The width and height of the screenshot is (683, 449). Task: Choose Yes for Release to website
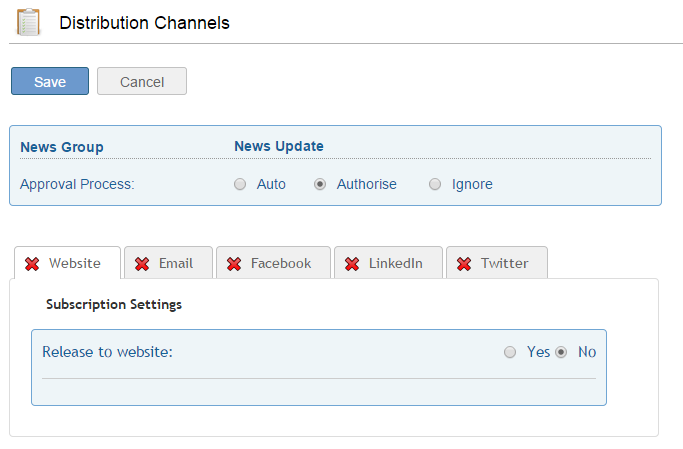pyautogui.click(x=510, y=352)
